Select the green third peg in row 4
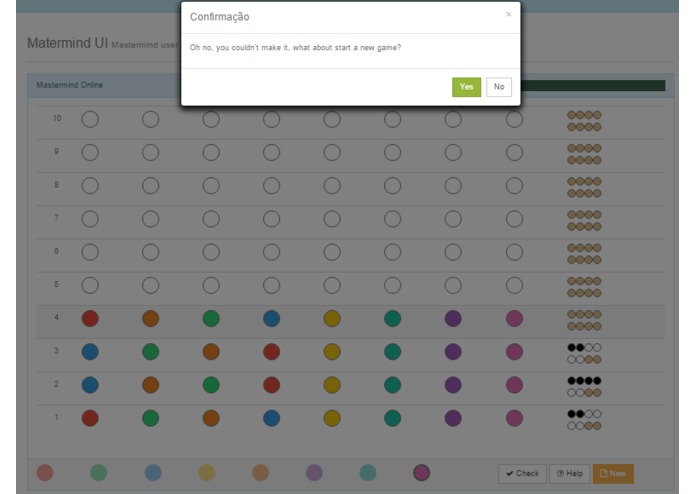Screen dimensions: 695x494 pyautogui.click(x=211, y=319)
